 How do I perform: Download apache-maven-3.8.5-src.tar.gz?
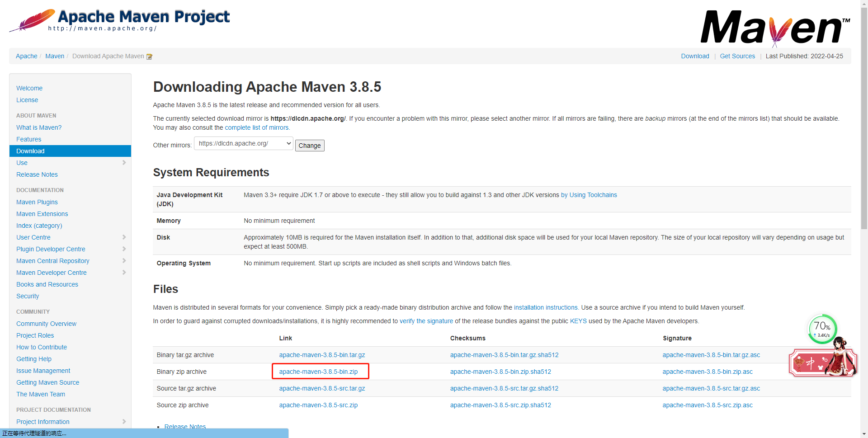[x=322, y=388]
